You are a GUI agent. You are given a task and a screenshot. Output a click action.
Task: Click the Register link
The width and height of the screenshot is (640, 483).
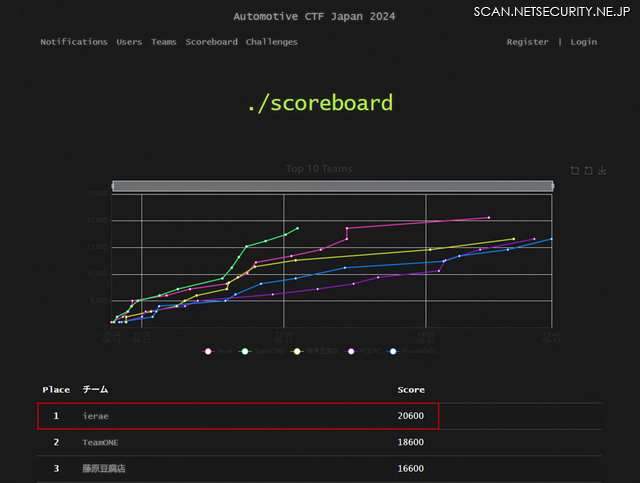point(527,42)
